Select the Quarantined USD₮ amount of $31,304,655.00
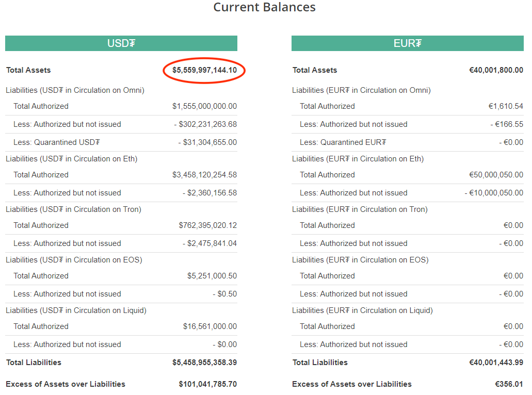The height and width of the screenshot is (395, 532). 207,142
